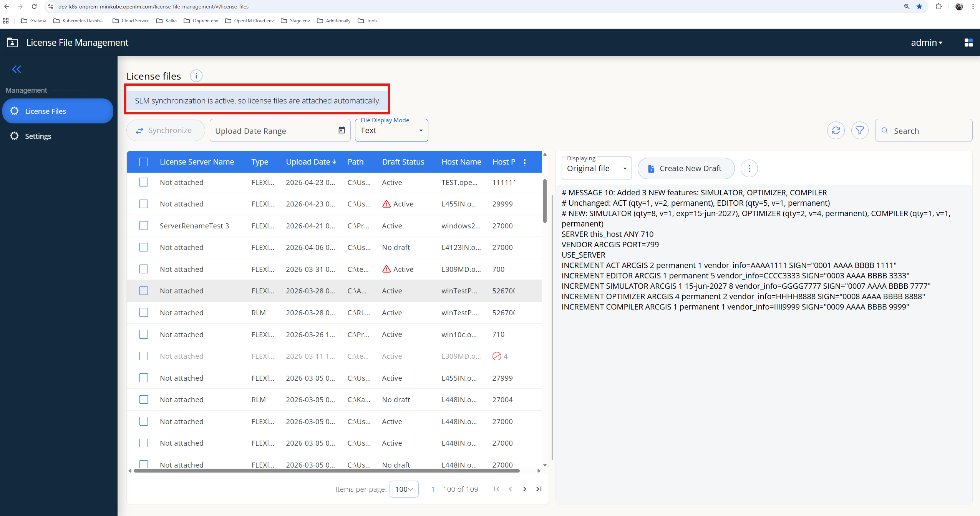Click the License File Management logo icon
Screen dimensions: 980x516
[x=12, y=42]
